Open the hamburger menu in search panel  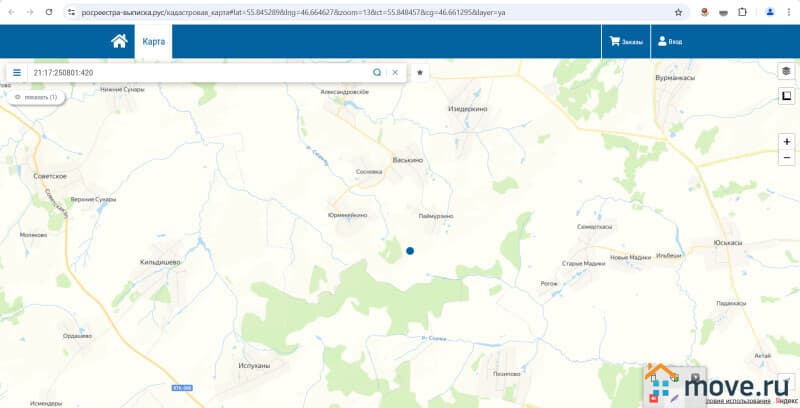(x=17, y=73)
